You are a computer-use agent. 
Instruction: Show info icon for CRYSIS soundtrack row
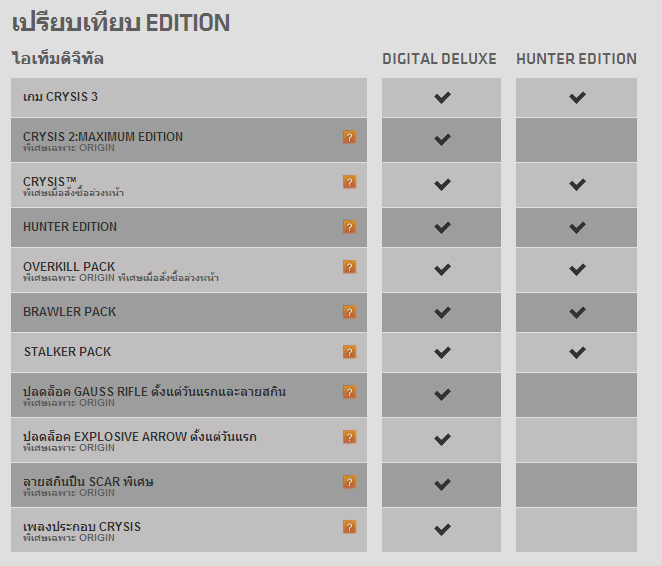(x=349, y=527)
